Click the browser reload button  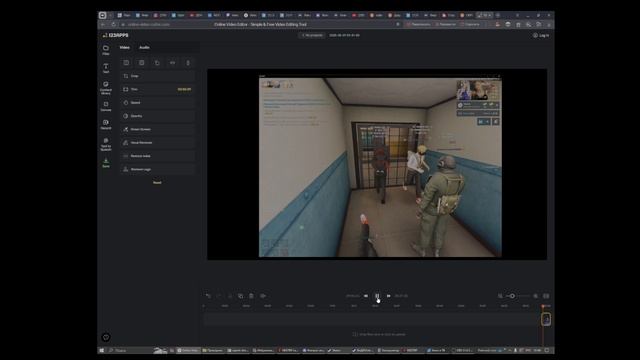pyautogui.click(x=113, y=24)
